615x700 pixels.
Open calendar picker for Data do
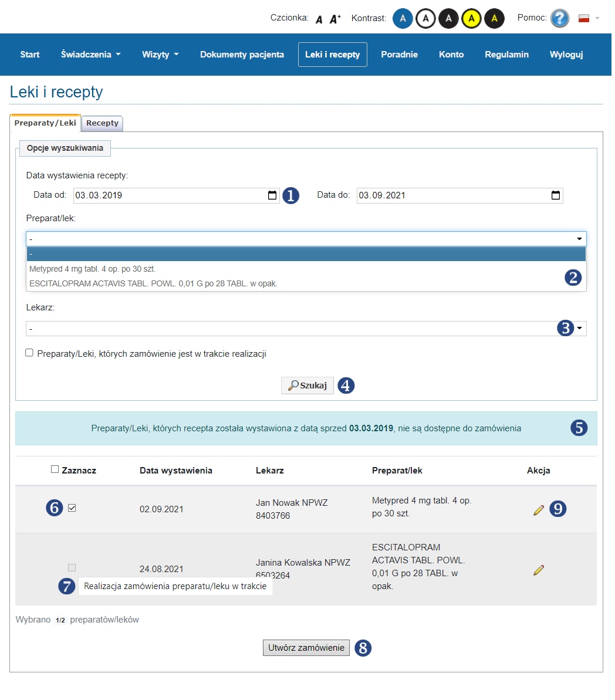(555, 195)
